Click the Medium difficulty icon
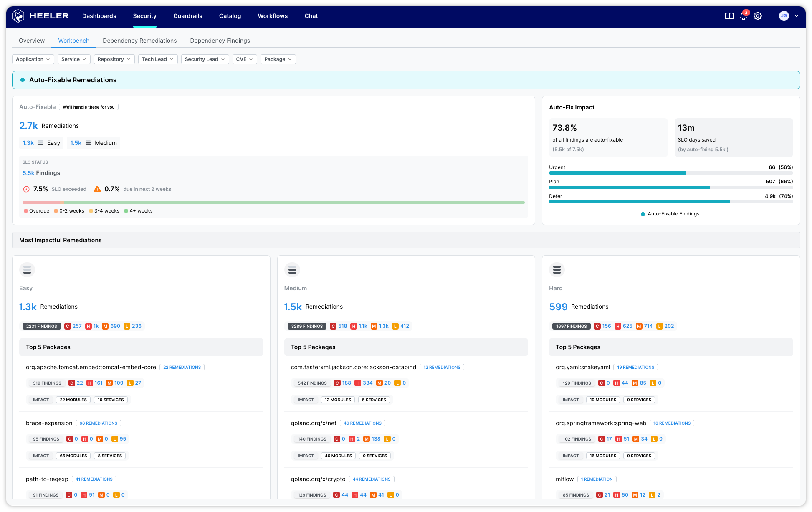 click(x=292, y=270)
